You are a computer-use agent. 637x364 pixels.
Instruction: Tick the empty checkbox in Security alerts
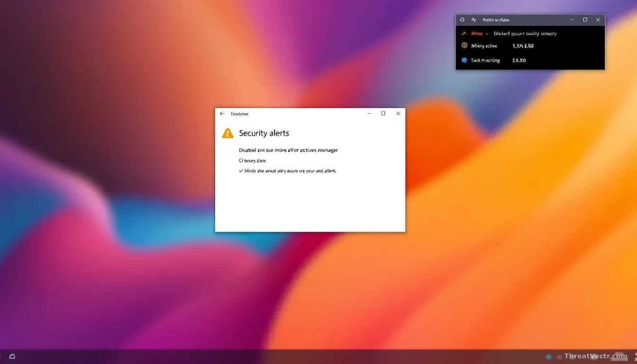[x=241, y=161]
